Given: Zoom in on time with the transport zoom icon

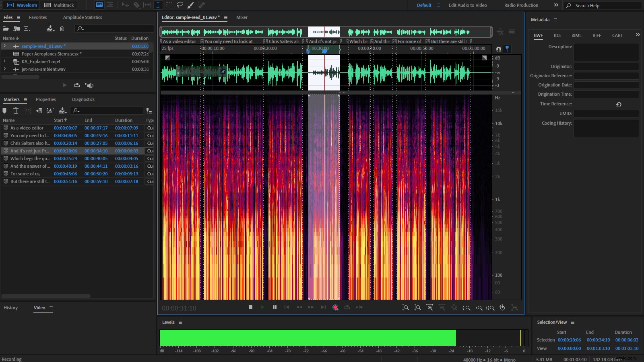Looking at the screenshot, I should [x=429, y=308].
